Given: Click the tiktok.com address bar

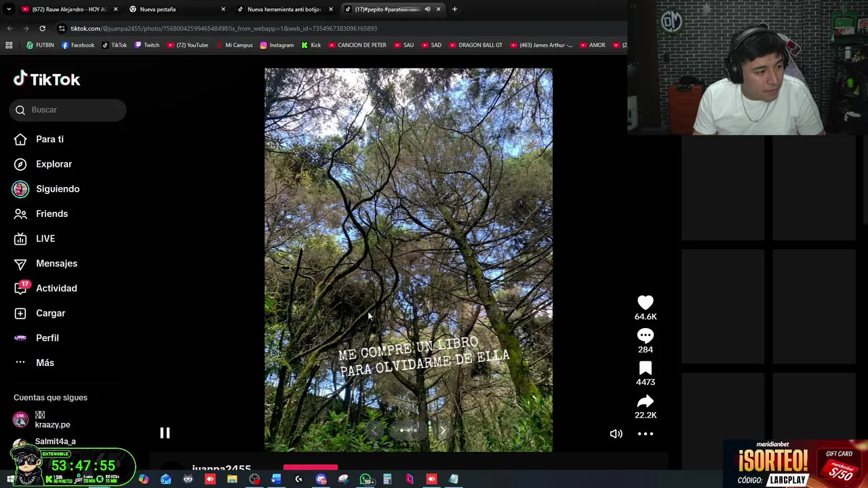Looking at the screenshot, I should (339, 28).
